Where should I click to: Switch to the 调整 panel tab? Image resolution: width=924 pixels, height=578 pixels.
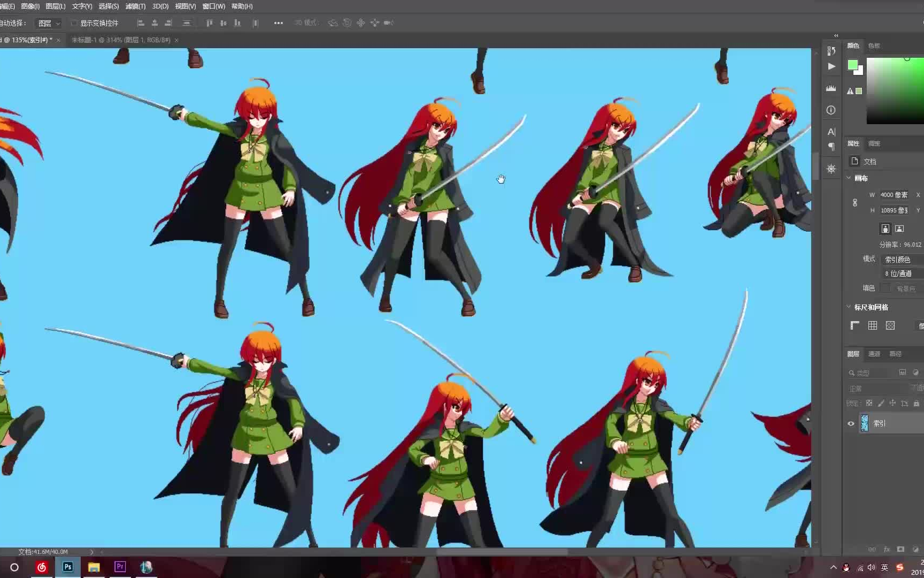(x=874, y=143)
